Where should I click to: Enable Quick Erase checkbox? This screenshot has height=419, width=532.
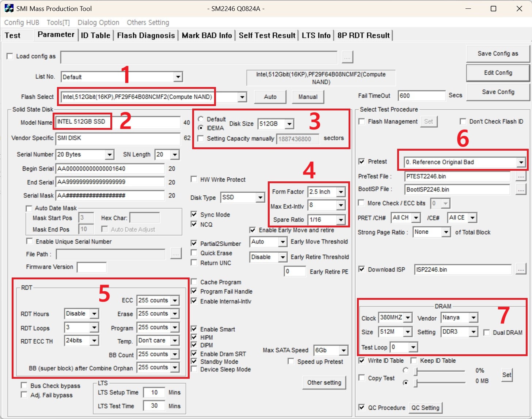coord(194,253)
